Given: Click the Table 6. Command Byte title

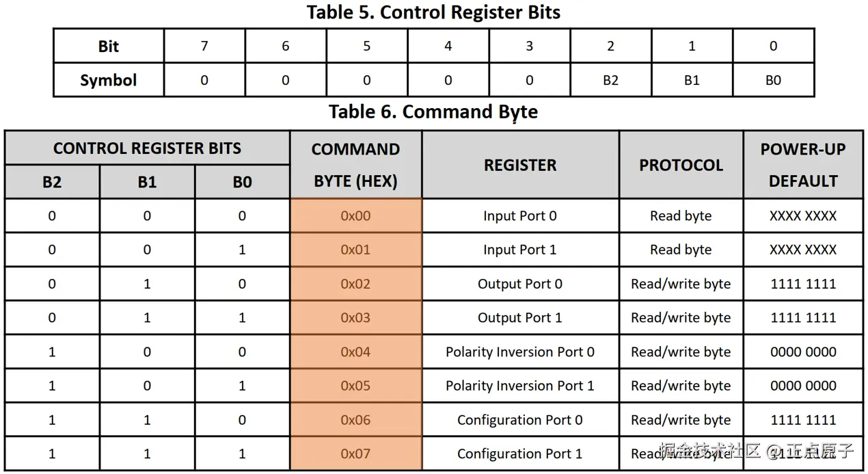Looking at the screenshot, I should 433,111.
